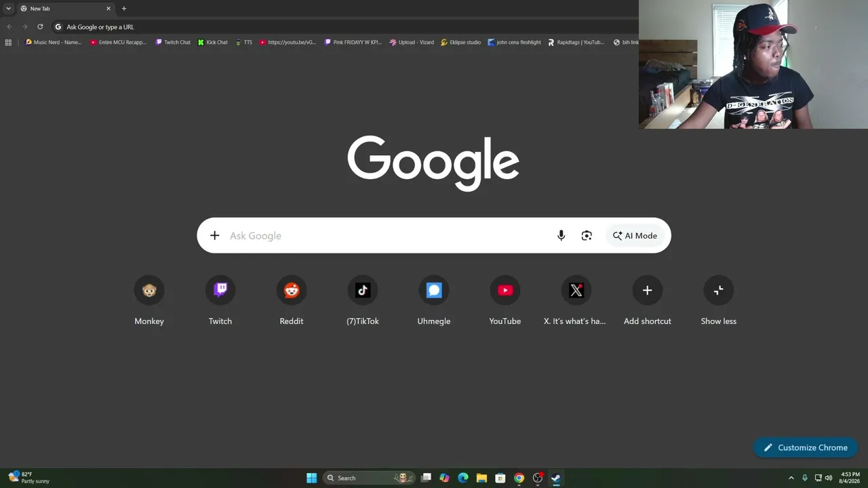Open a new tab with the plus button
Image resolution: width=868 pixels, height=488 pixels.
click(x=123, y=9)
